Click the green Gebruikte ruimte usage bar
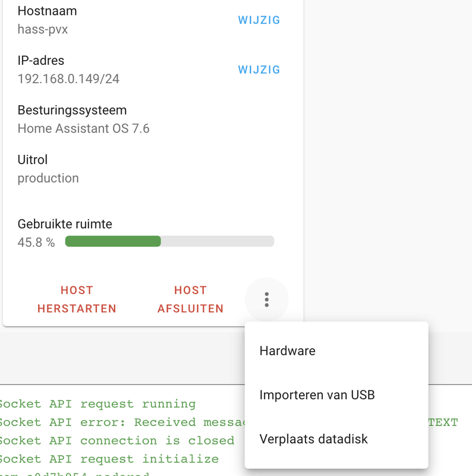 pyautogui.click(x=169, y=242)
